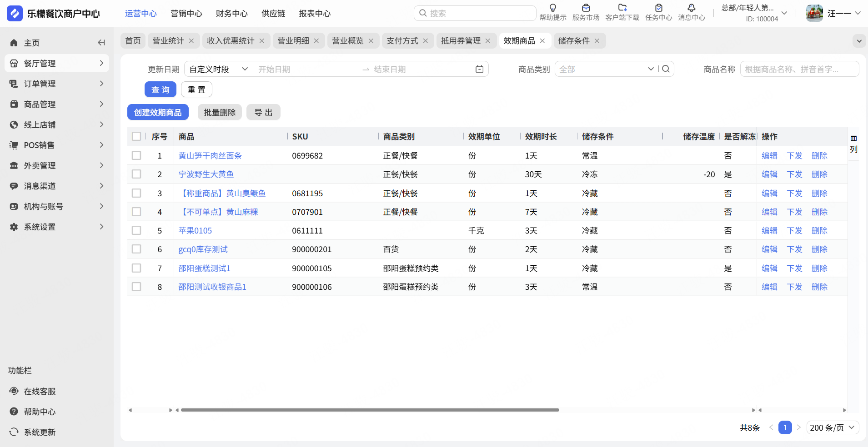868x447 pixels.
Task: Click the column settings icon beside table
Action: [853, 139]
